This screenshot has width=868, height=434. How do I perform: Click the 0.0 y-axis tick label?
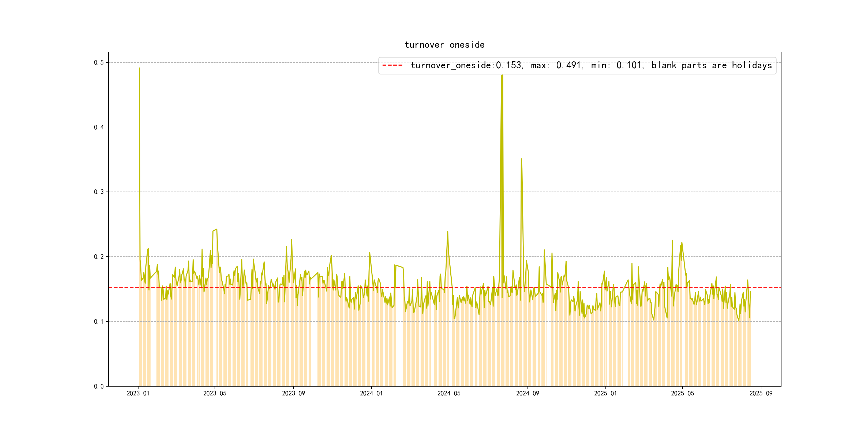[x=99, y=387]
